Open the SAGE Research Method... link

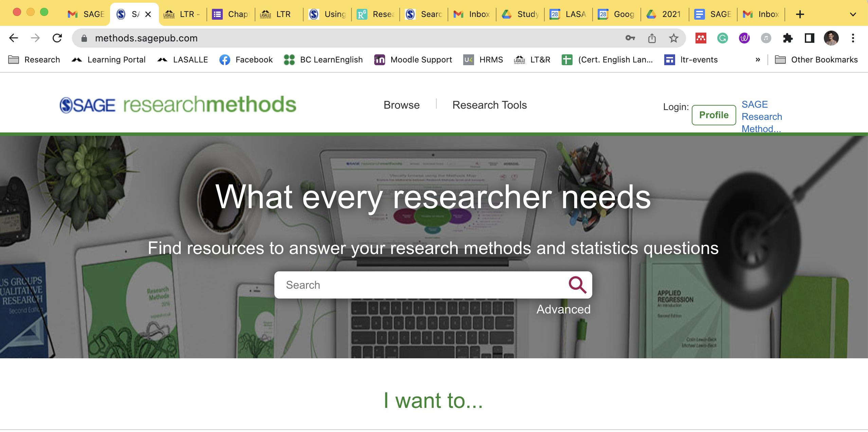(x=762, y=116)
